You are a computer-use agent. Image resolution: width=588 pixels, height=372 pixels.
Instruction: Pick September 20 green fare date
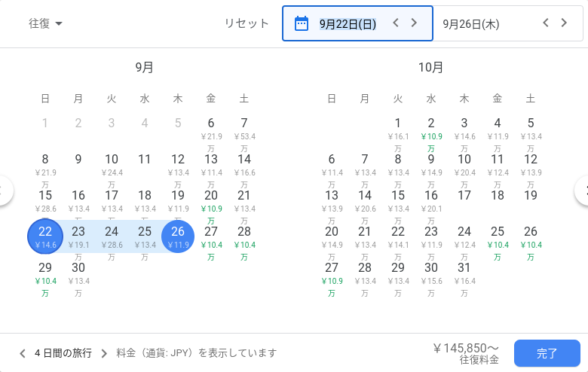pyautogui.click(x=211, y=200)
